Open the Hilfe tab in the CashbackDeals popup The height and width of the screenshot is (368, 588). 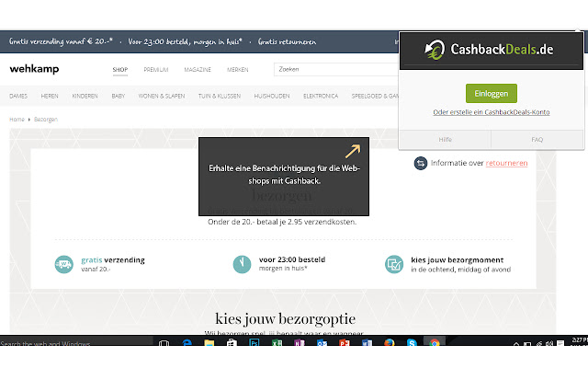pos(445,139)
